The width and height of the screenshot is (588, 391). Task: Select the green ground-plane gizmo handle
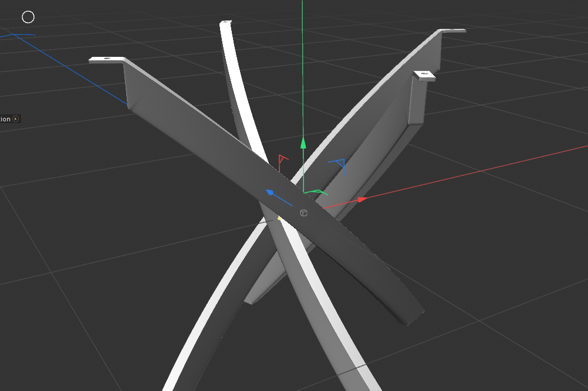[317, 191]
